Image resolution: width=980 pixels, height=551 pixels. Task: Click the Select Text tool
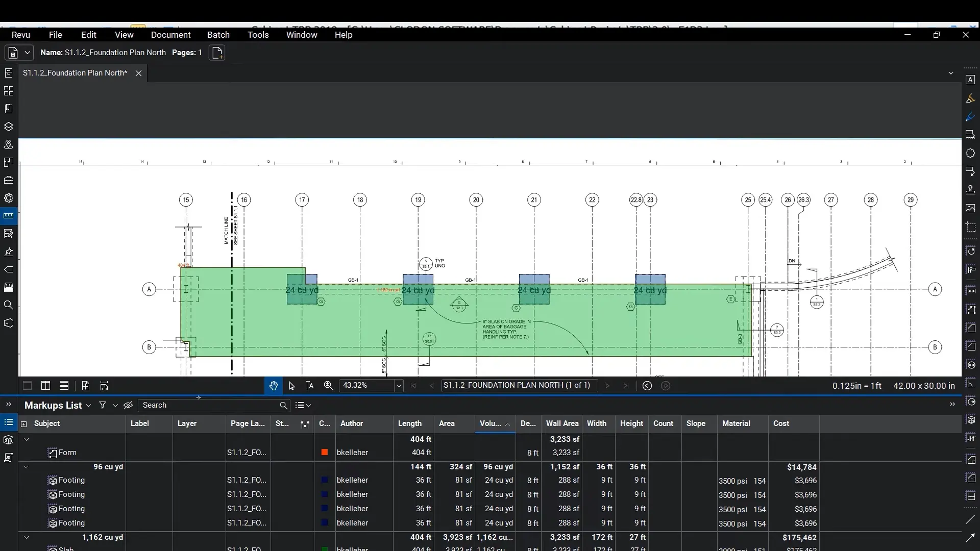310,386
